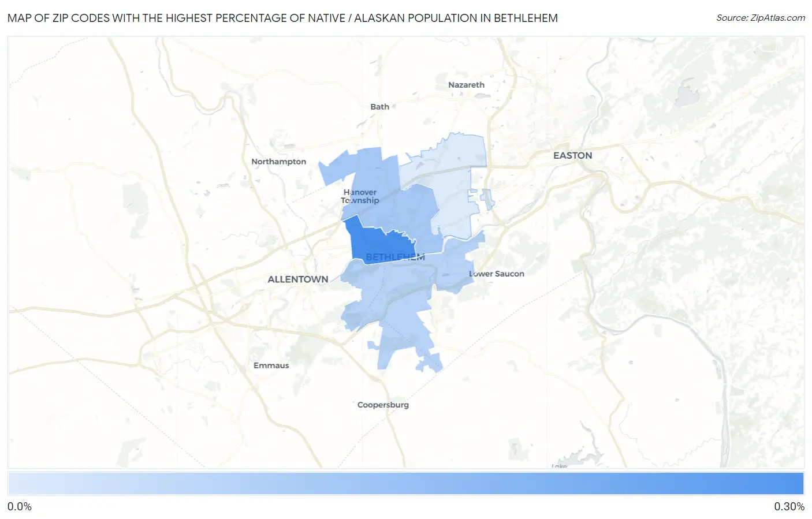Click the map title heading
This screenshot has width=812, height=519.
coord(282,18)
